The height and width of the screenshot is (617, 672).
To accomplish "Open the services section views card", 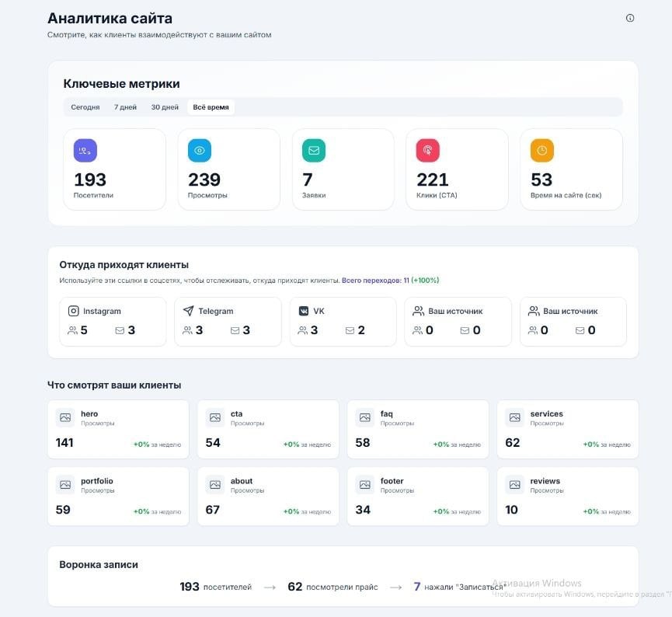I will 567,429.
